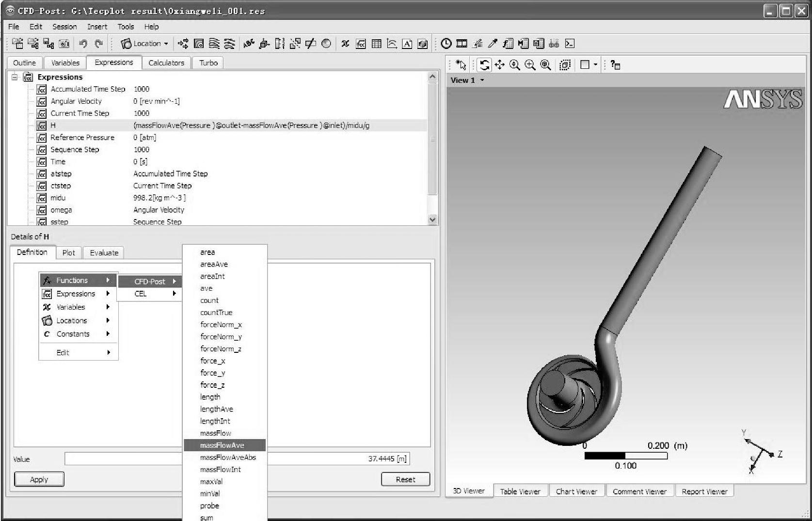Open the Evaluate tab
This screenshot has height=521, width=812.
pyautogui.click(x=104, y=253)
